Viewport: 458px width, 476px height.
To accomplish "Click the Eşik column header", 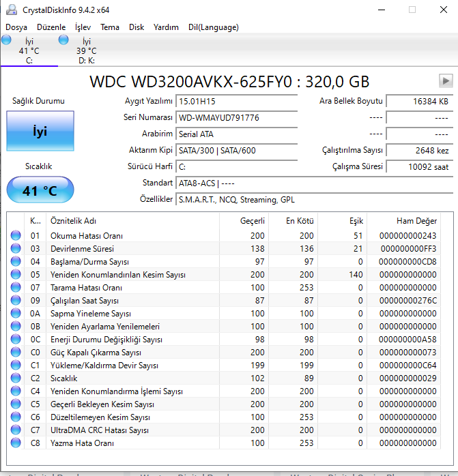I will click(342, 221).
